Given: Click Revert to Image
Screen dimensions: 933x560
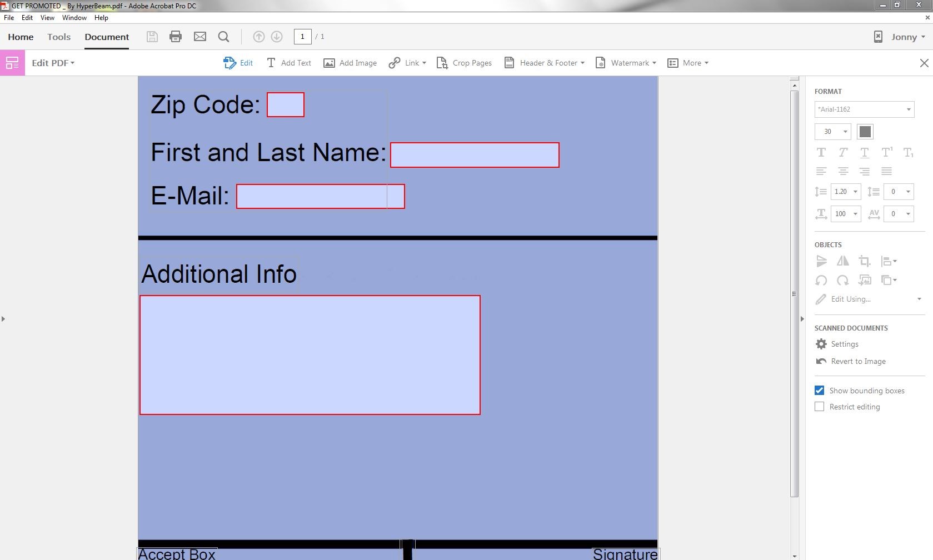Looking at the screenshot, I should point(857,361).
